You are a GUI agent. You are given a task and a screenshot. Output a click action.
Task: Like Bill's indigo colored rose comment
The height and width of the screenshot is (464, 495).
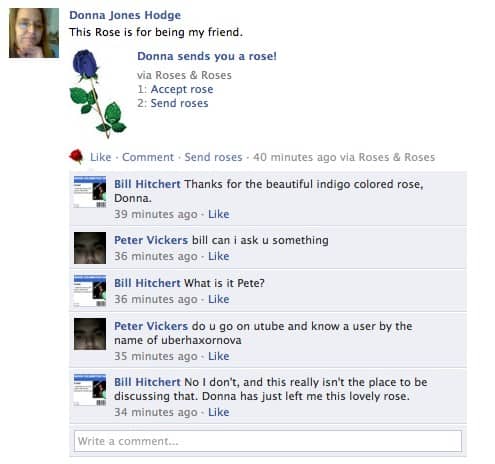(x=219, y=214)
